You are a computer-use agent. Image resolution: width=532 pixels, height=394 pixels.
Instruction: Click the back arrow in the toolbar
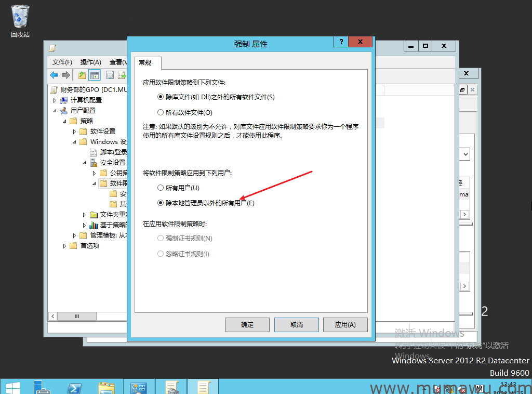pyautogui.click(x=54, y=75)
